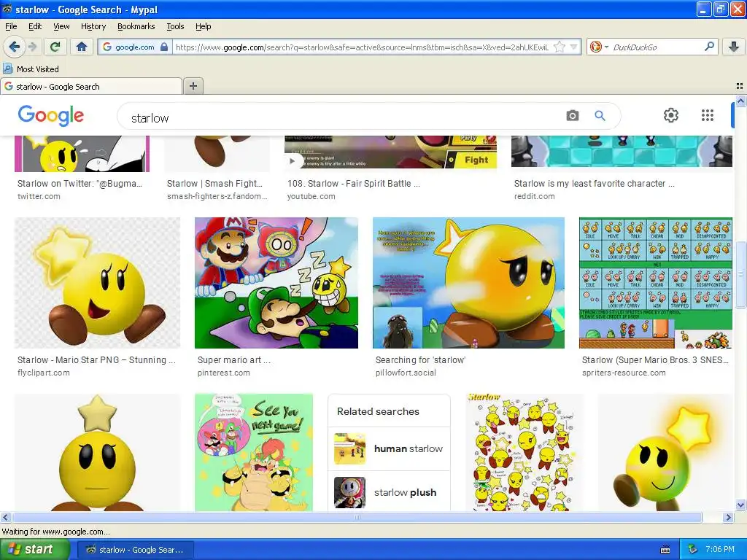747x560 pixels.
Task: Select the starlow - Google Search tab
Action: (91, 86)
